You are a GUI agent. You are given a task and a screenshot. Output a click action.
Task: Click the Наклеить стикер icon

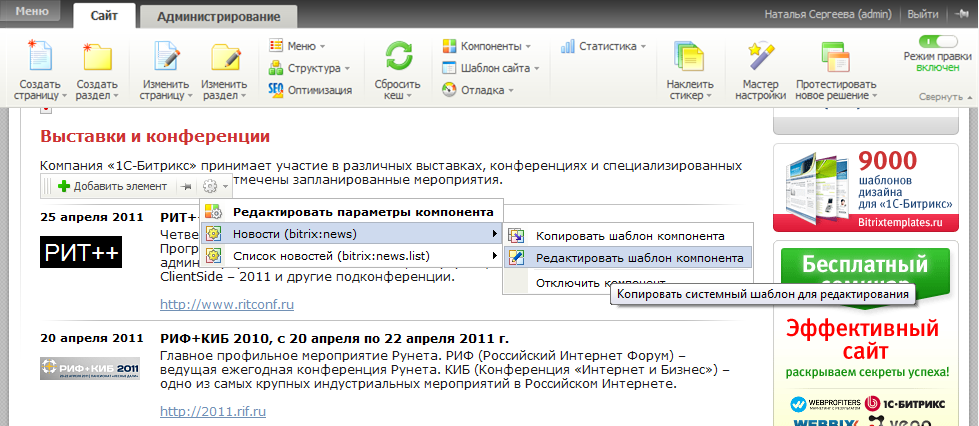pos(689,57)
